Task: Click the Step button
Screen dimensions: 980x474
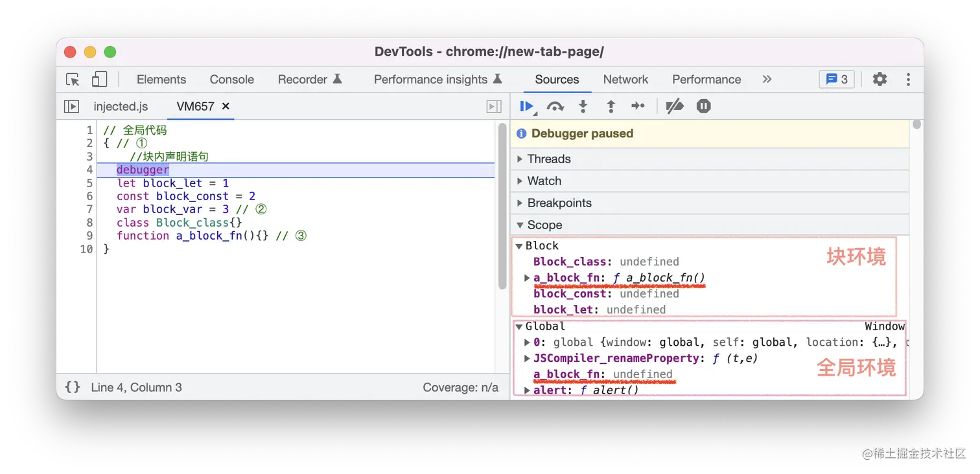Action: pos(638,106)
